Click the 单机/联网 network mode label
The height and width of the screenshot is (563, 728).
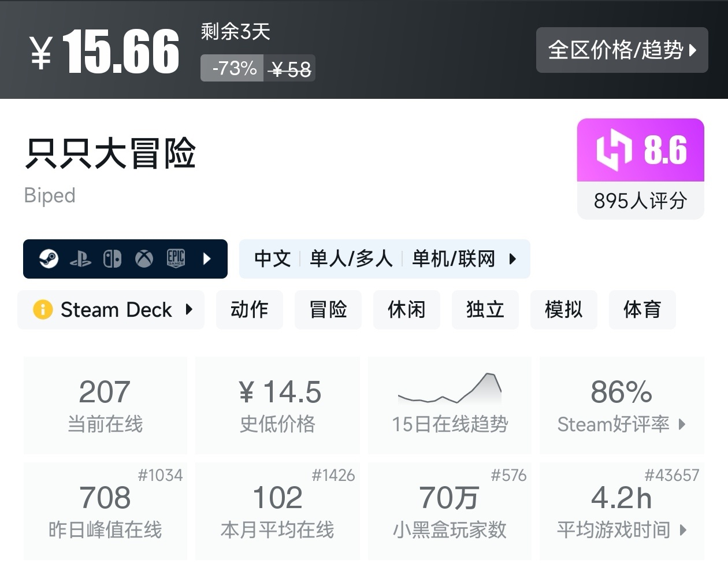pyautogui.click(x=454, y=258)
